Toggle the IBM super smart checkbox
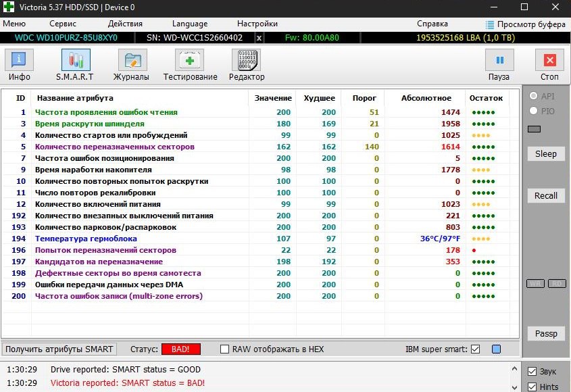The width and height of the screenshot is (571, 392). tap(475, 349)
